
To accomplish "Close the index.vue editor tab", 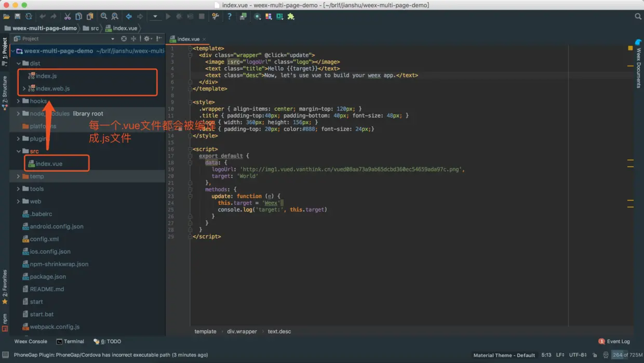I will (x=204, y=39).
